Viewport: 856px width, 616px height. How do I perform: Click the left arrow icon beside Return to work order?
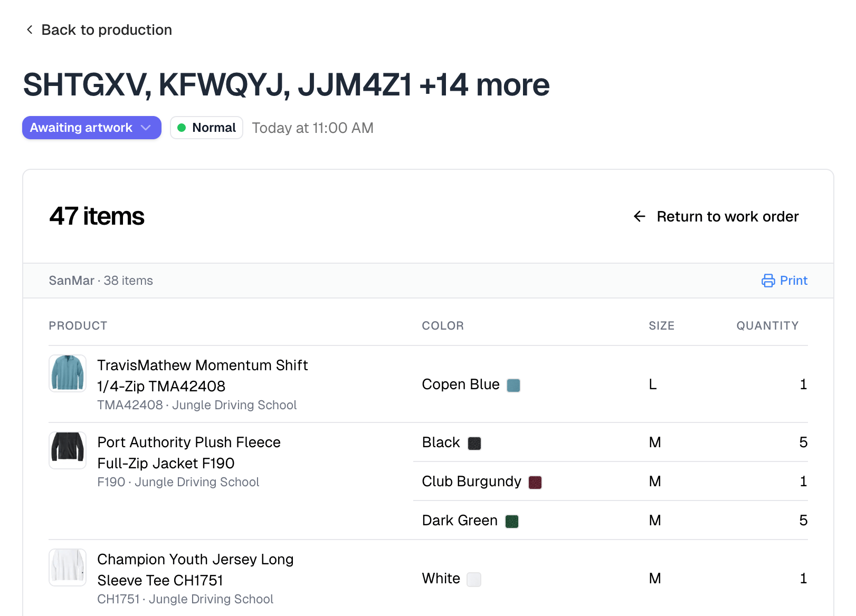coord(640,216)
